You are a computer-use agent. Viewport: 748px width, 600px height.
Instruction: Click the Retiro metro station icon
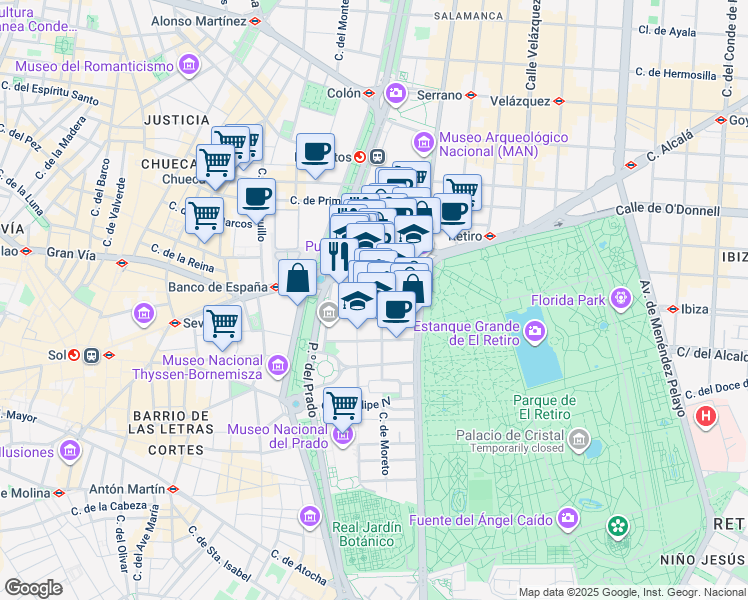[x=490, y=236]
